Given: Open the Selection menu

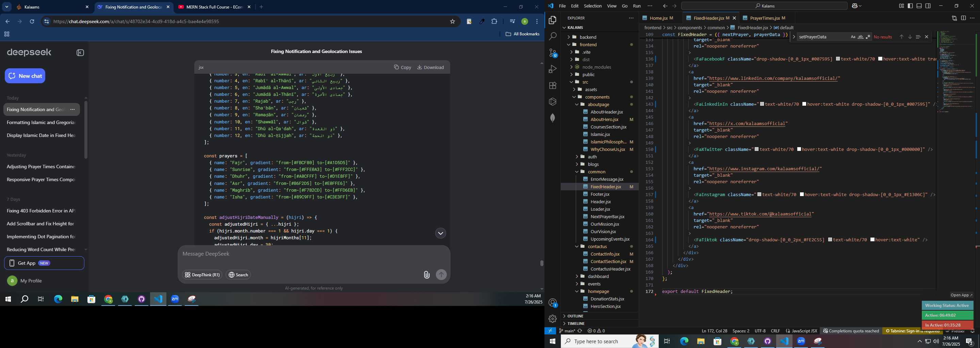Looking at the screenshot, I should point(593,6).
